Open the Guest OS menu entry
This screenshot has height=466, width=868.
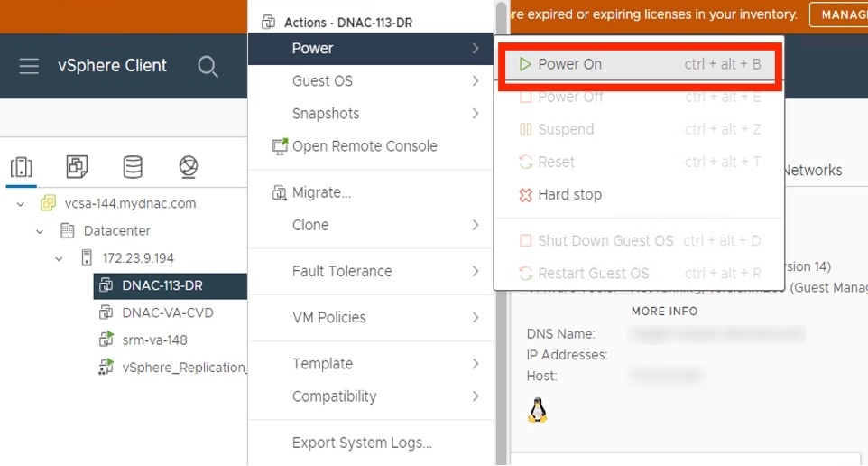(x=370, y=81)
